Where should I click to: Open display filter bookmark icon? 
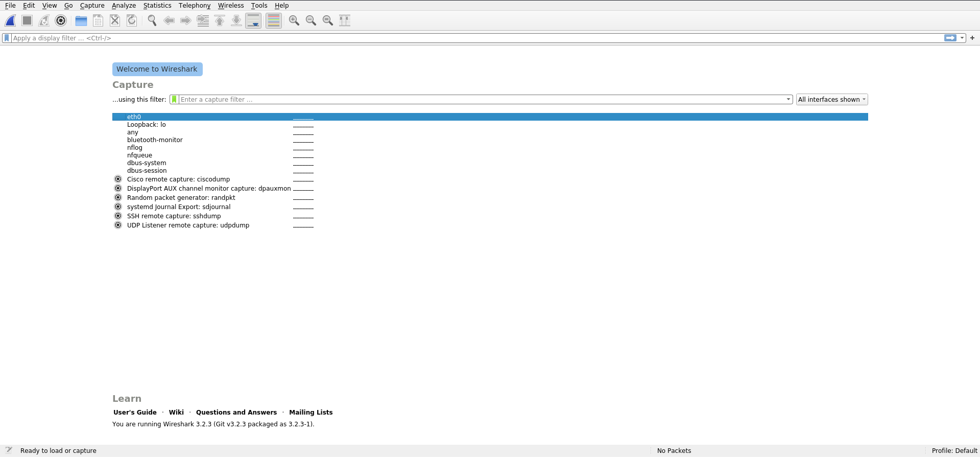coord(7,38)
